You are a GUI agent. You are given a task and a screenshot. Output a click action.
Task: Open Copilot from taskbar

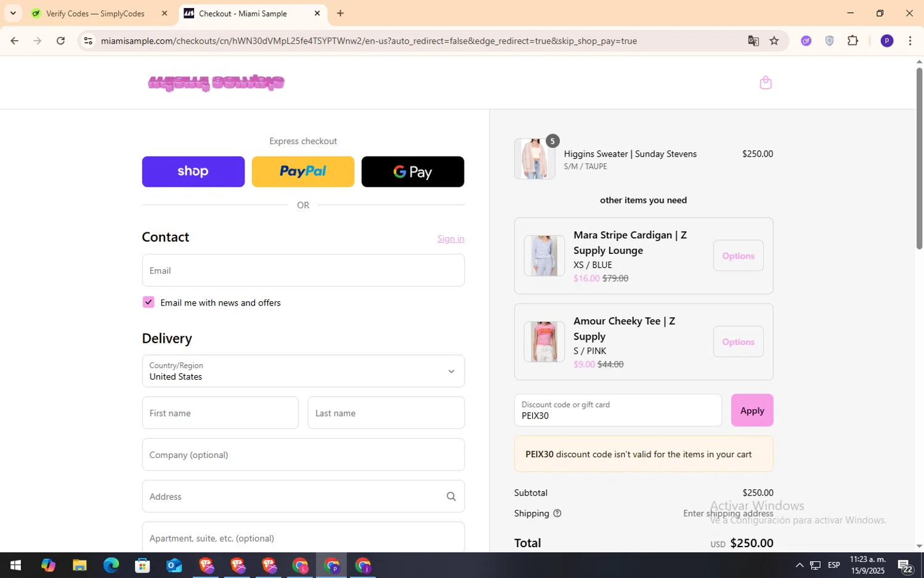coord(48,565)
